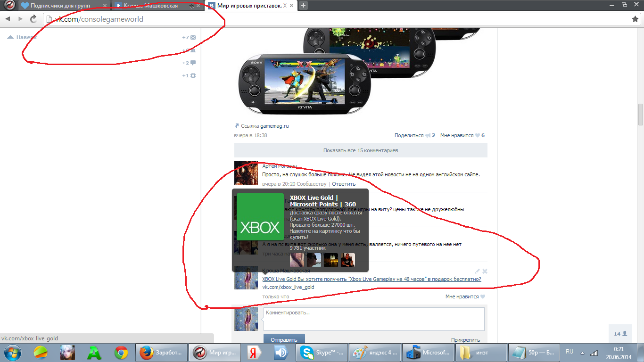Click the "9 781 участник" text in popup
This screenshot has width=644, height=362.
point(307,248)
